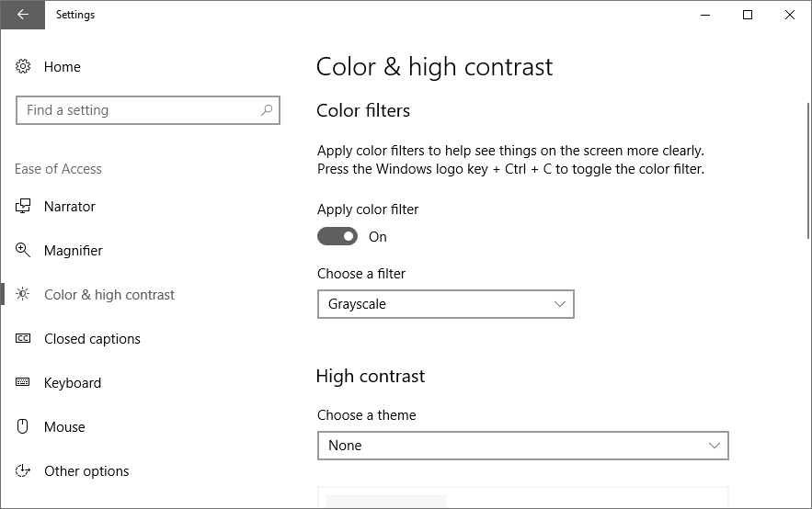Click the Home gear icon
This screenshot has width=812, height=509.
click(x=24, y=67)
